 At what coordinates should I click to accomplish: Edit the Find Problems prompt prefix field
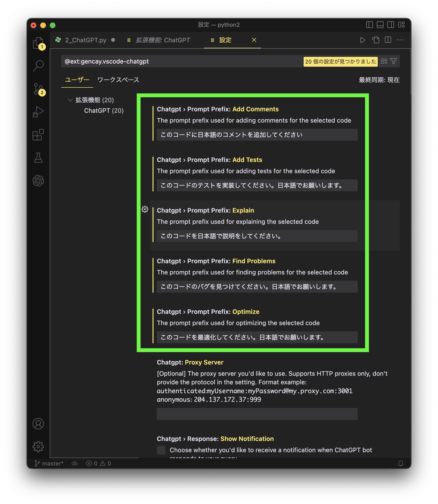pos(257,286)
